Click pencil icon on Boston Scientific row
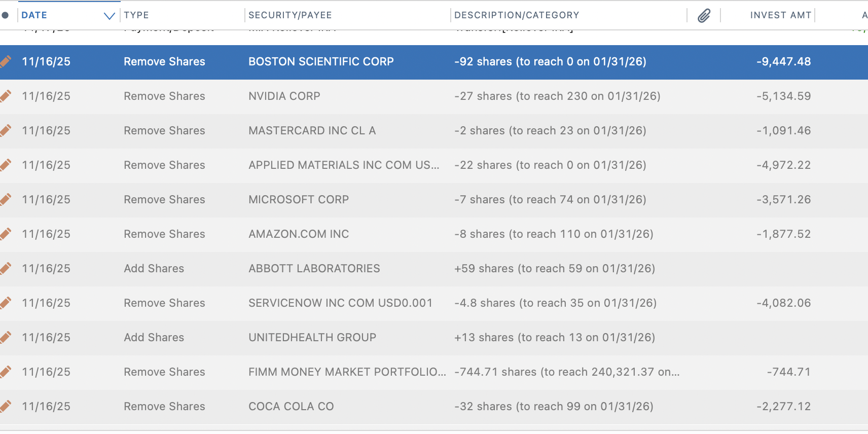 click(x=6, y=62)
